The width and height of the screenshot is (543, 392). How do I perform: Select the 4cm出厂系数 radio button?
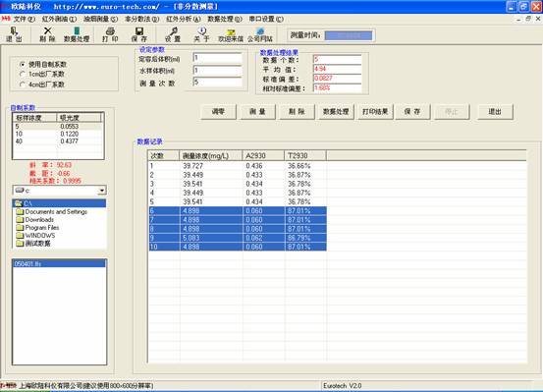click(x=23, y=84)
